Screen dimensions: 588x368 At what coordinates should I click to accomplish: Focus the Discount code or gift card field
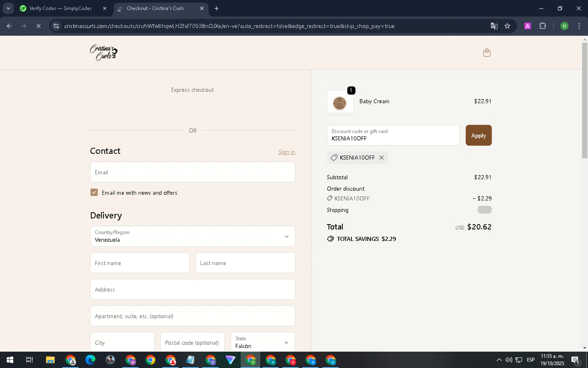(x=393, y=135)
